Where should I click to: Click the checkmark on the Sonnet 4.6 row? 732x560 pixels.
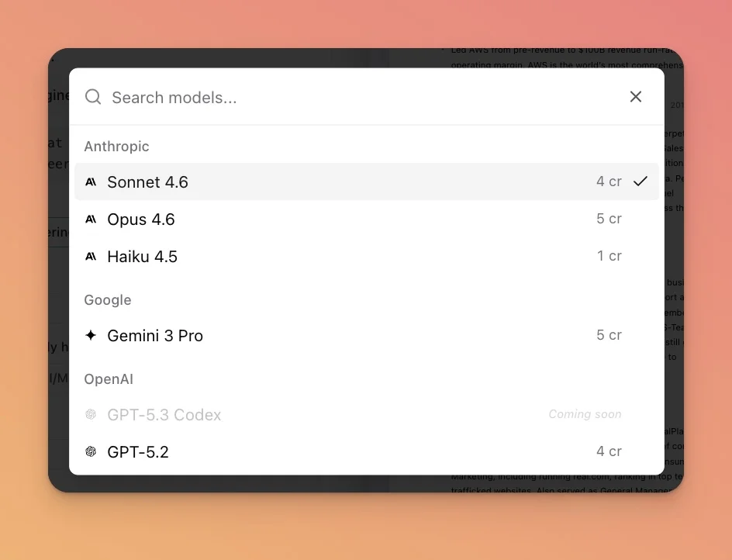(x=640, y=181)
